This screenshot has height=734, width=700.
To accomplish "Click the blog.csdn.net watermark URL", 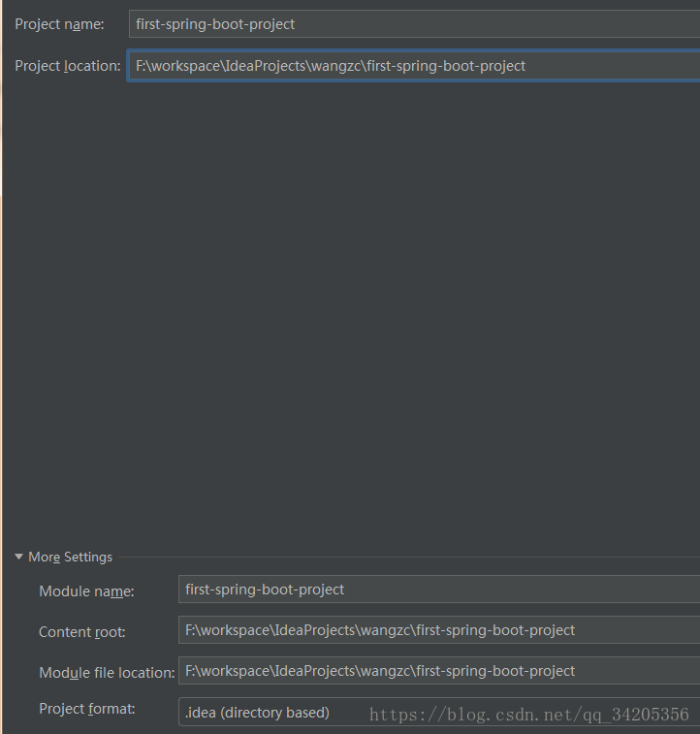I will pyautogui.click(x=529, y=715).
